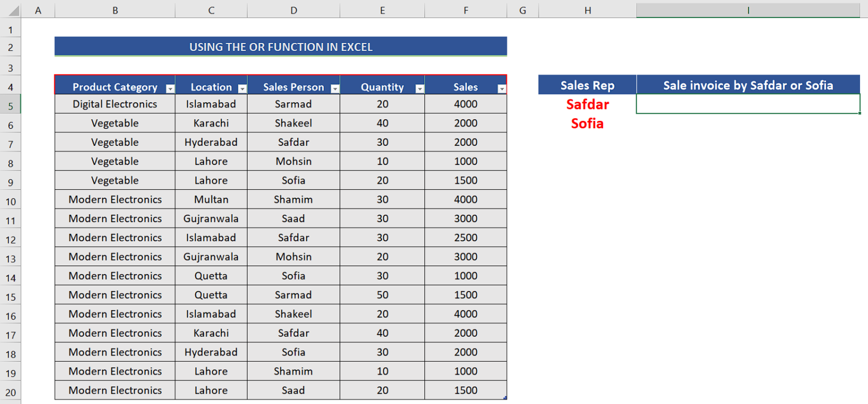868x404 pixels.
Task: Click the Sale invoice by Safdar or Sofia header
Action: 748,85
